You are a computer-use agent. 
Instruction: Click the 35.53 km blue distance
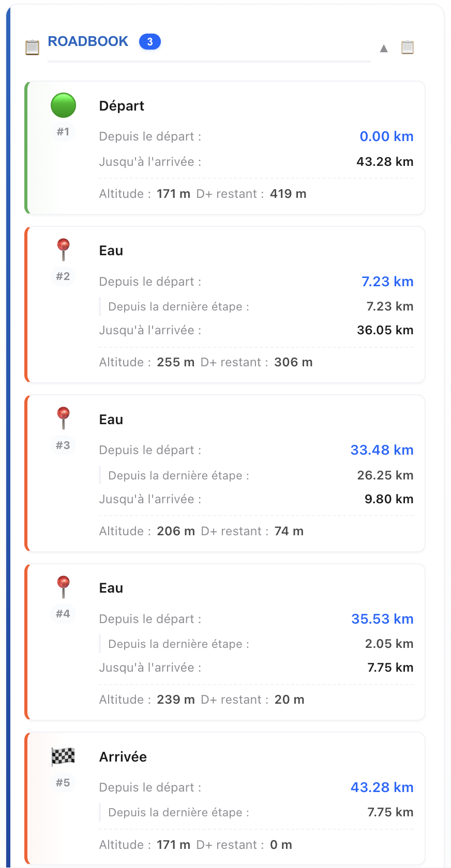tap(382, 619)
